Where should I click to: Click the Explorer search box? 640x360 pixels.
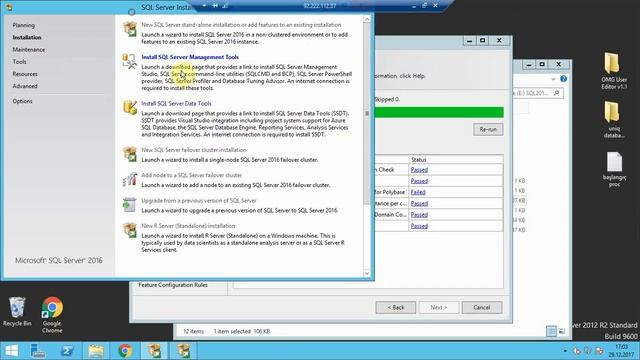(x=537, y=93)
